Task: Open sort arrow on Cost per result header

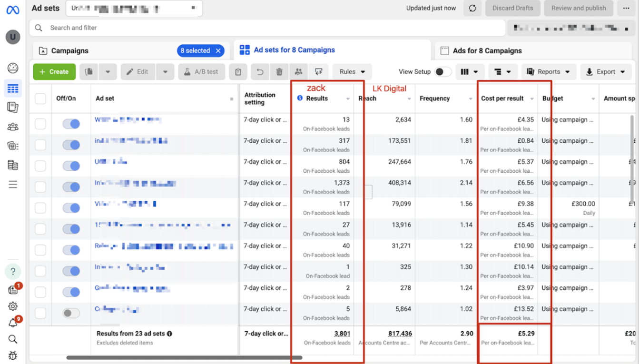Action: click(532, 99)
